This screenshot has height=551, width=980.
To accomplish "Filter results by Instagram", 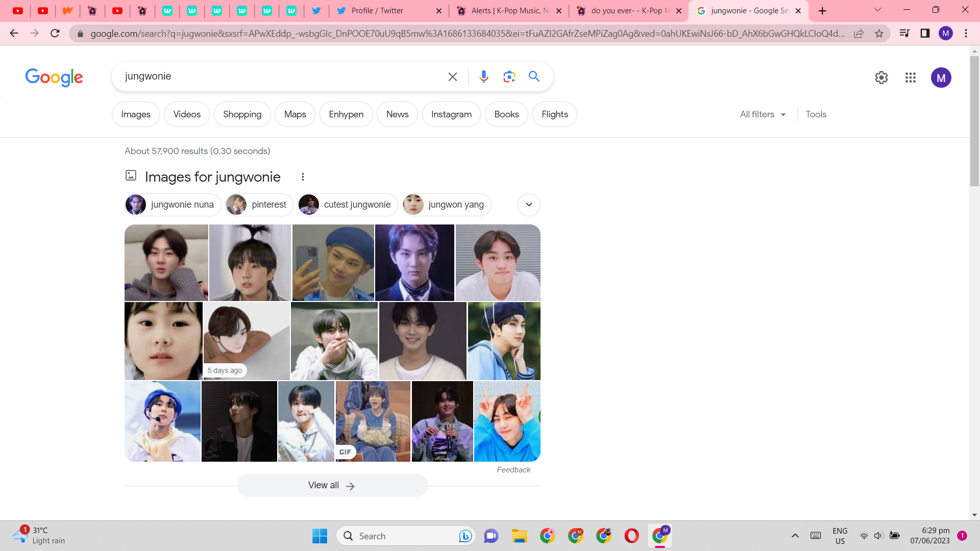I will (451, 114).
